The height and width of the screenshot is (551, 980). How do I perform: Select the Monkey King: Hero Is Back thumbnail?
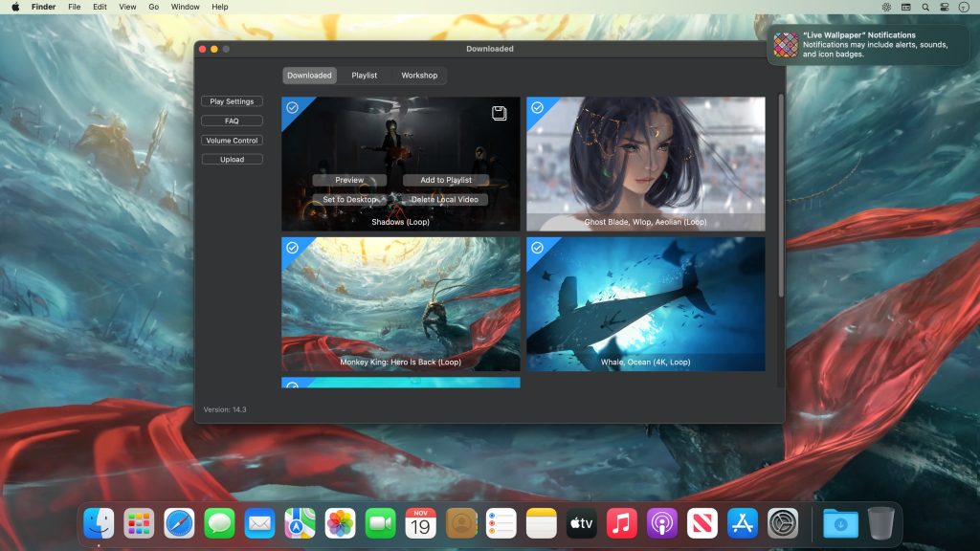point(400,304)
